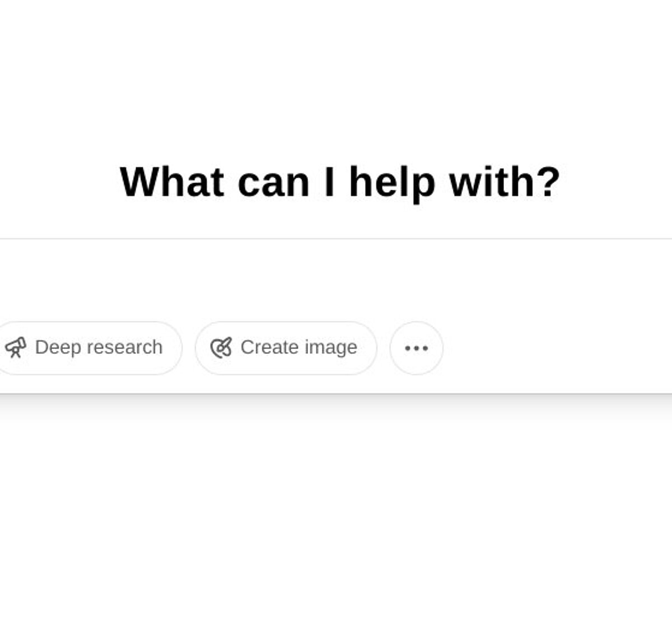Viewport: 672px width, 629px height.
Task: Choose Create image from the suggestion row
Action: coord(286,347)
